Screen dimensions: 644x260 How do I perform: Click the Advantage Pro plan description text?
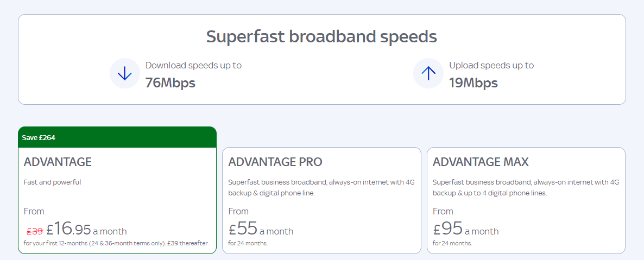(321, 188)
